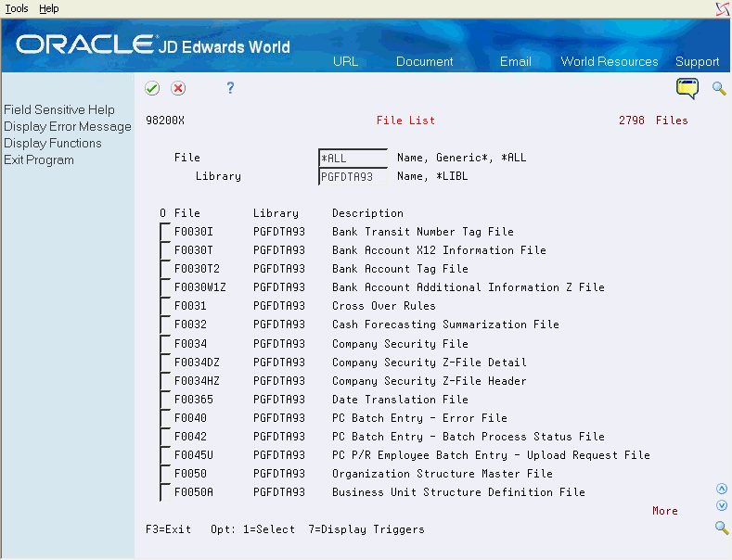Click option field for F0034HZ row
The height and width of the screenshot is (560, 732).
(x=165, y=381)
